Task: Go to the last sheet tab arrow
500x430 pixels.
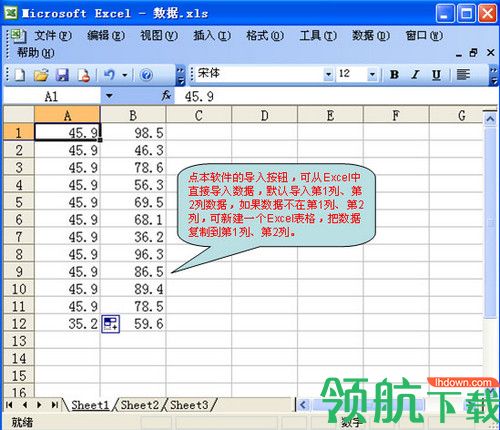Action: tap(54, 405)
